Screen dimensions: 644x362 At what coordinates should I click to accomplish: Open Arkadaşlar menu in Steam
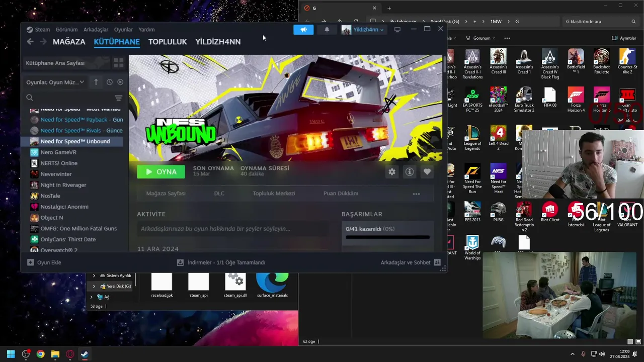[x=96, y=30]
